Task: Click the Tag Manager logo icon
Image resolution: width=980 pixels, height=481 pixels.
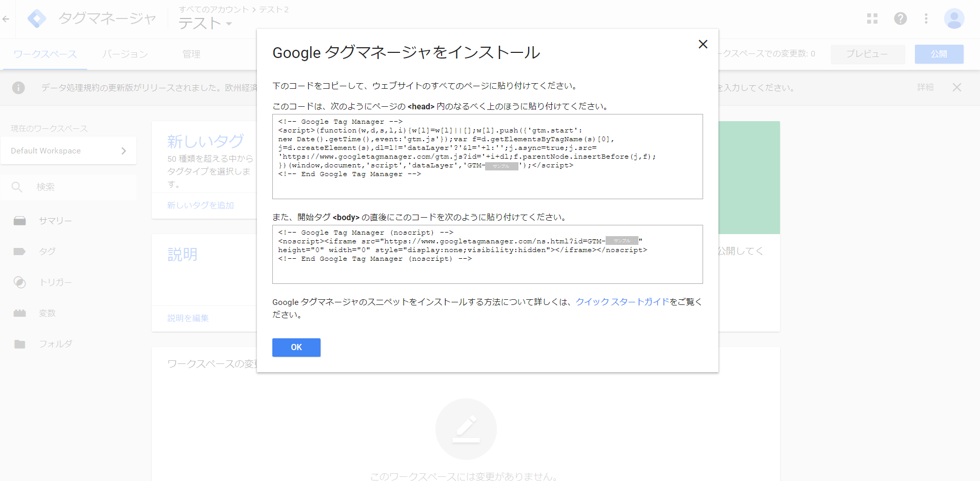Action: (x=37, y=19)
